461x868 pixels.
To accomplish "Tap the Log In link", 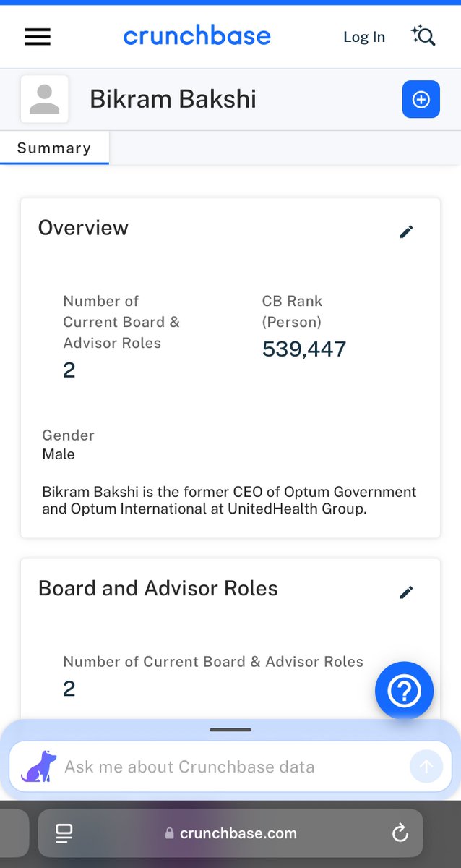I will pos(364,37).
